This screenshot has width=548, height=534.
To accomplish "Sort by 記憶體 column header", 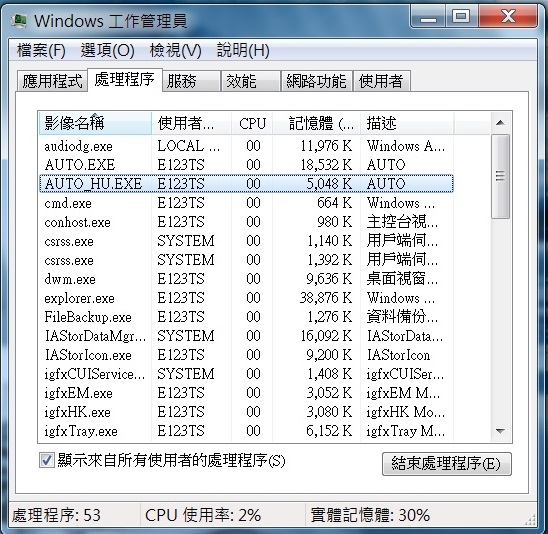I will pos(316,123).
